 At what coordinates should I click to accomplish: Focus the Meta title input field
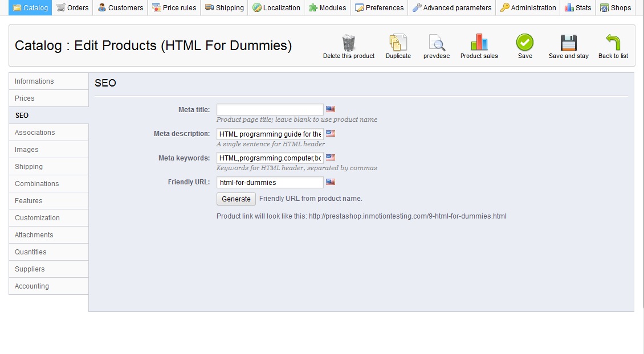[x=270, y=109]
